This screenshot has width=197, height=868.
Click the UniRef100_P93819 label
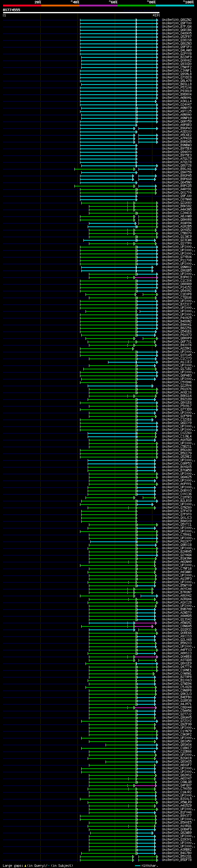point(177,91)
